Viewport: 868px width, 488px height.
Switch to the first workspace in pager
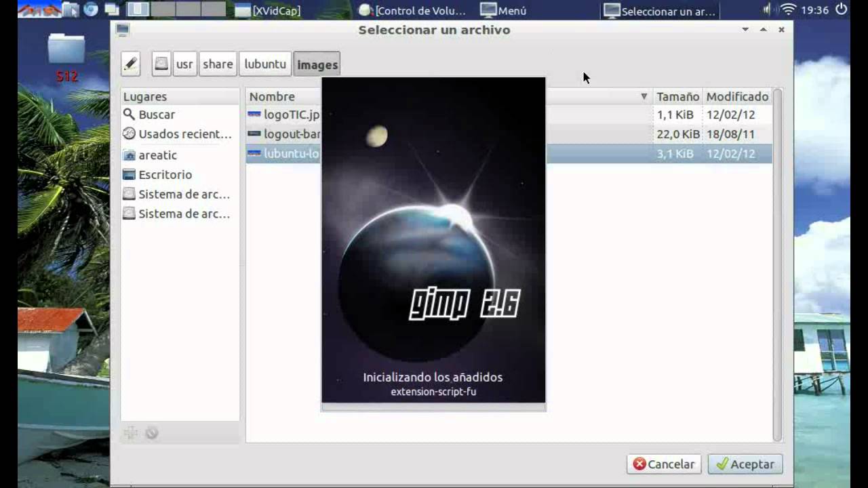[x=138, y=9]
